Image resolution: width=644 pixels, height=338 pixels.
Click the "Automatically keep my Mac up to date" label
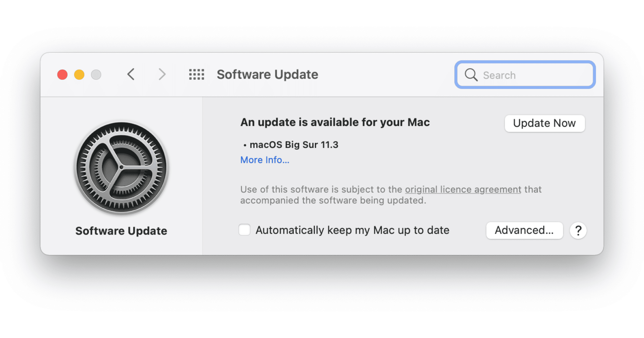point(352,230)
